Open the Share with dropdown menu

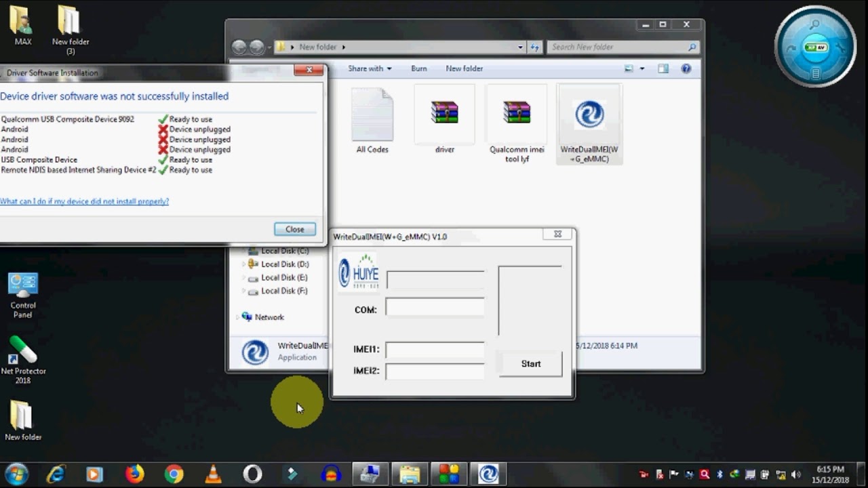370,68
